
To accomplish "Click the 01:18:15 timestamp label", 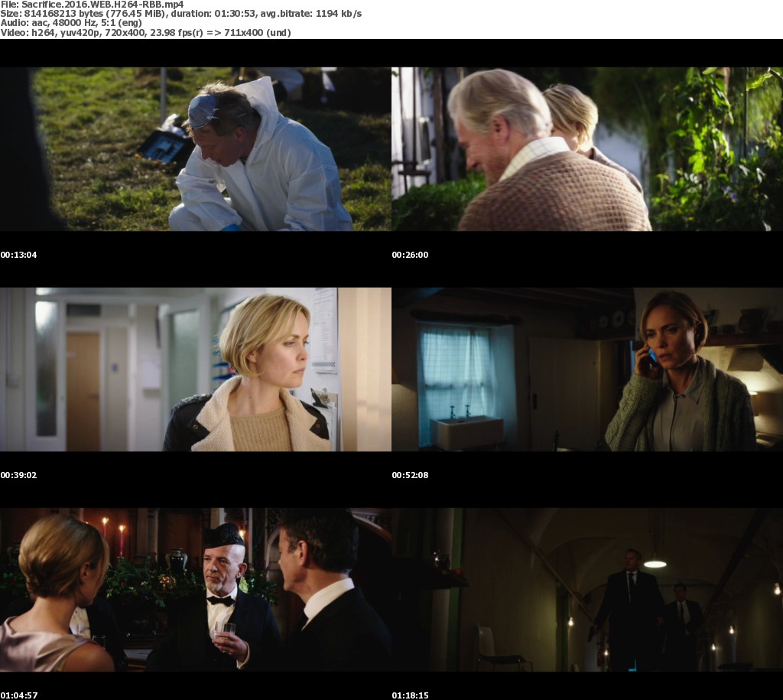I will (x=410, y=695).
